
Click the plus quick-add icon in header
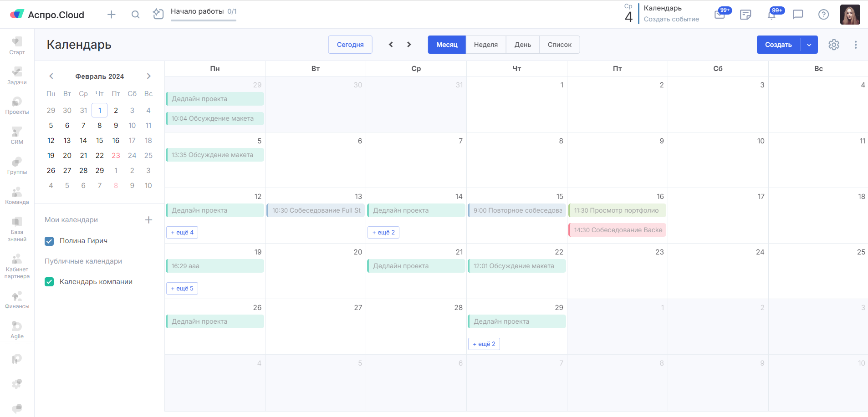click(x=112, y=15)
